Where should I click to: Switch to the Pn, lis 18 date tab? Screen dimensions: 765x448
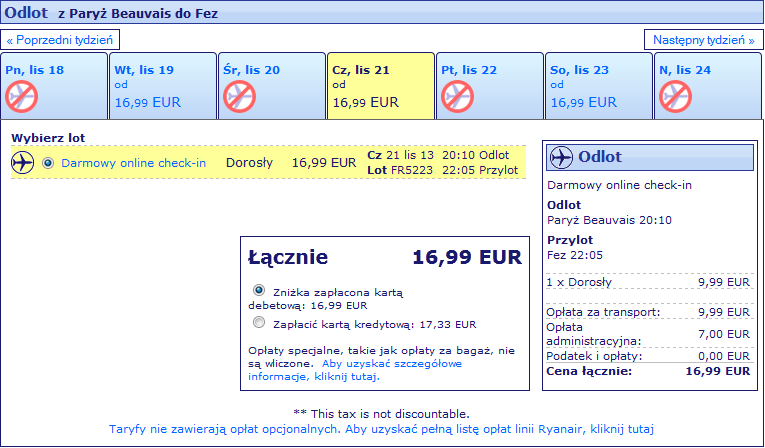(54, 86)
